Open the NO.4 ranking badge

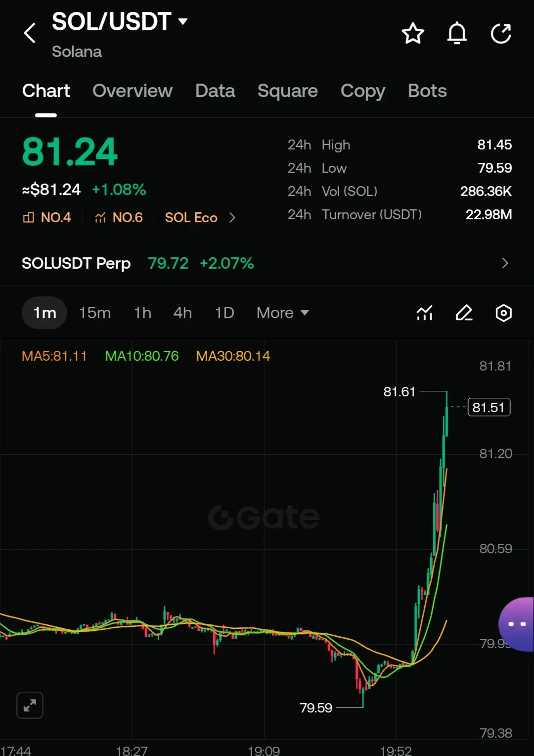tap(47, 217)
